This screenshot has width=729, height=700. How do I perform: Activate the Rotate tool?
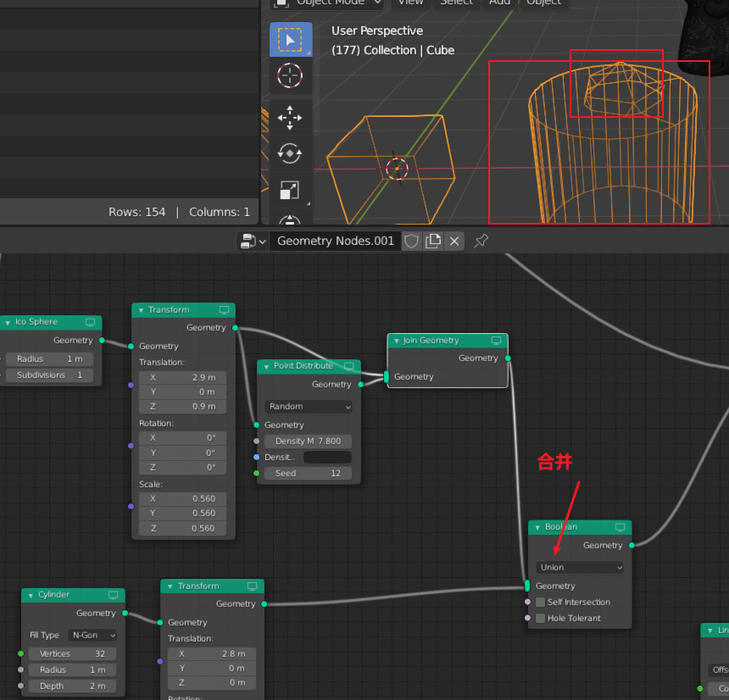click(289, 154)
